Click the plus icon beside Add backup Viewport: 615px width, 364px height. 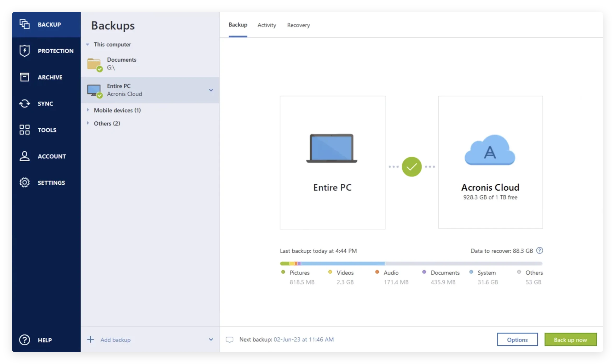coord(90,339)
